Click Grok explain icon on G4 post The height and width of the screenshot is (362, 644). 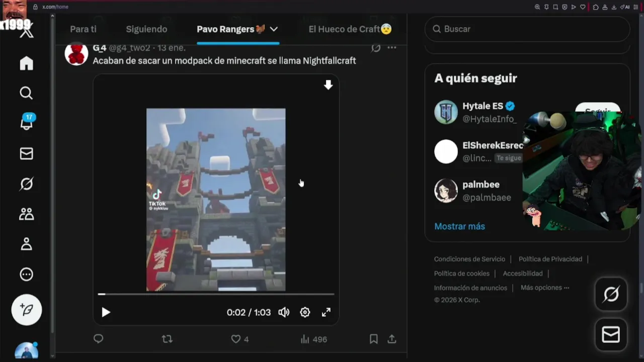coord(375,48)
